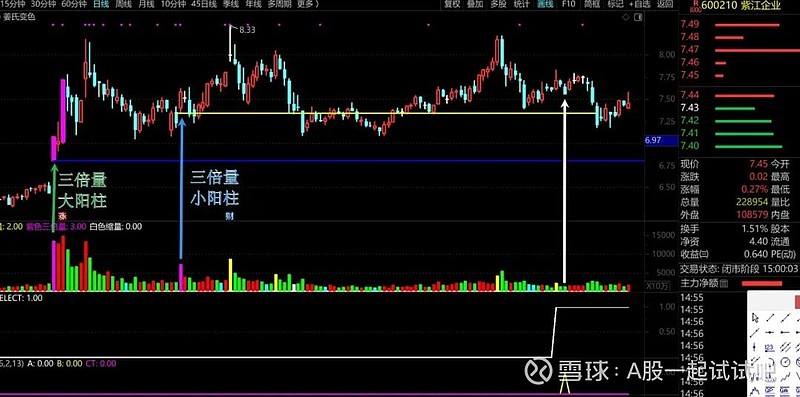
Task: Select the parallel lines channel tool
Action: [x=785, y=347]
